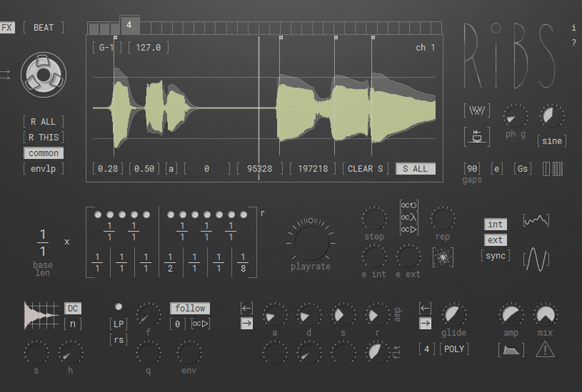Click the noise waveform modulation icon
The image size is (582, 392).
[536, 221]
